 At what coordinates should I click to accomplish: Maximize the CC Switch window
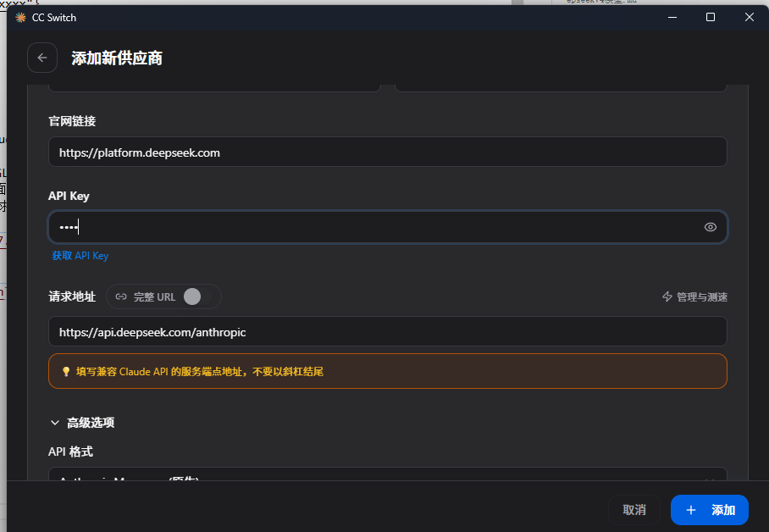pyautogui.click(x=711, y=17)
